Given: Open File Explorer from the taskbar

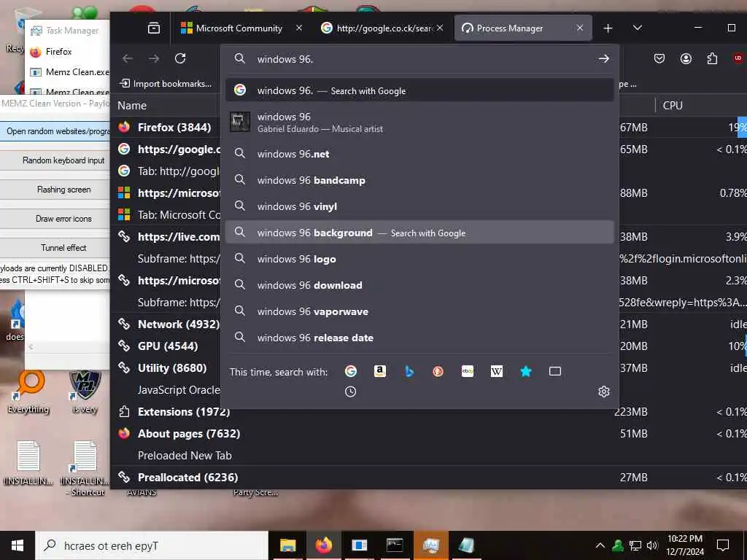Looking at the screenshot, I should [x=287, y=545].
